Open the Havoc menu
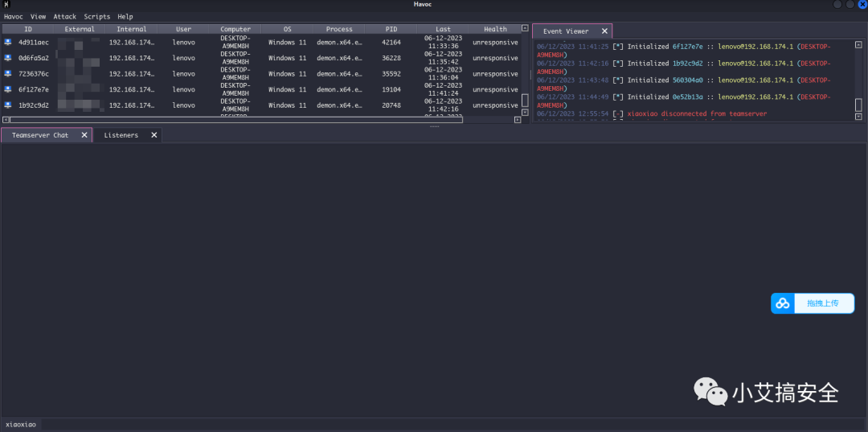This screenshot has width=868, height=432. point(14,17)
